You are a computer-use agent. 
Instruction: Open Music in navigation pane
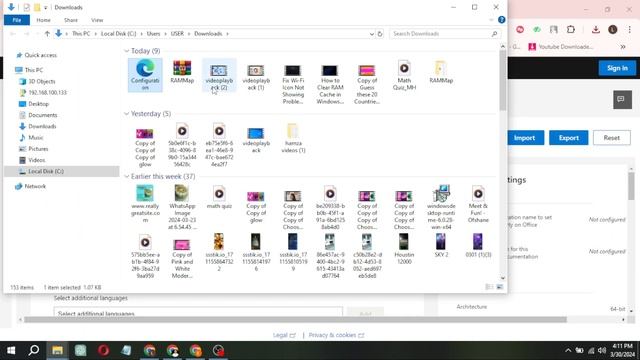[x=36, y=138]
